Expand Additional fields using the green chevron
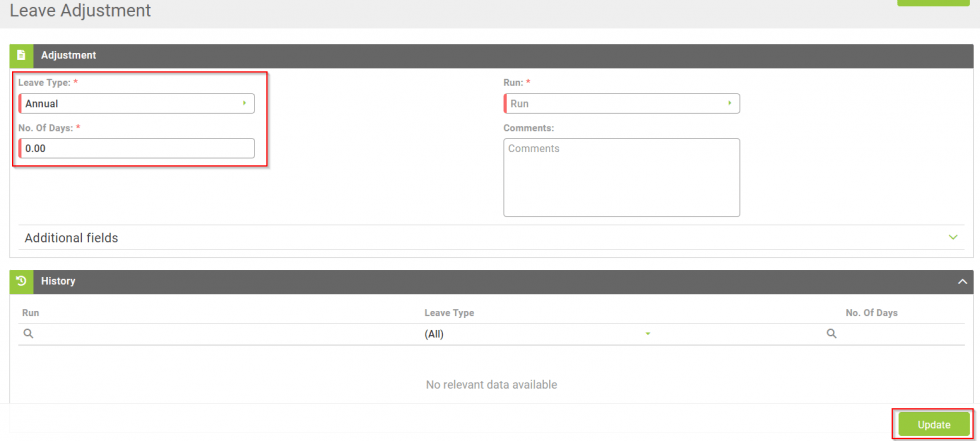Viewport: 980px width, 441px height. point(953,237)
